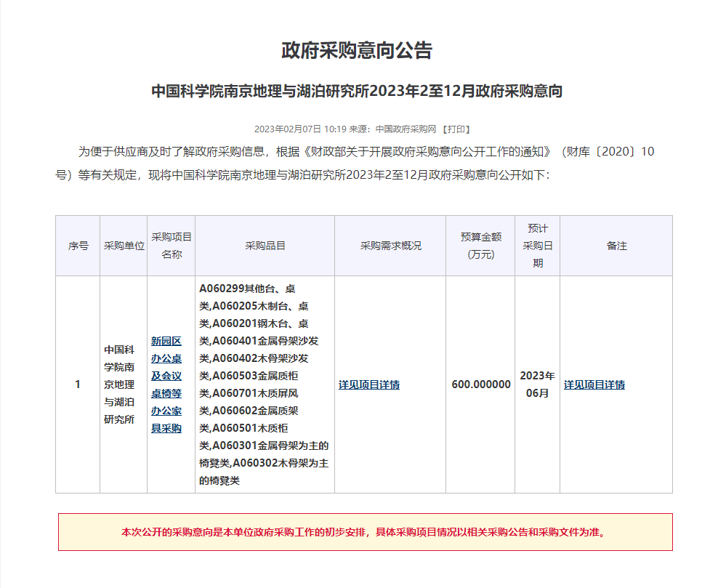Click the source text 来源：中国政府采购网

coord(392,129)
